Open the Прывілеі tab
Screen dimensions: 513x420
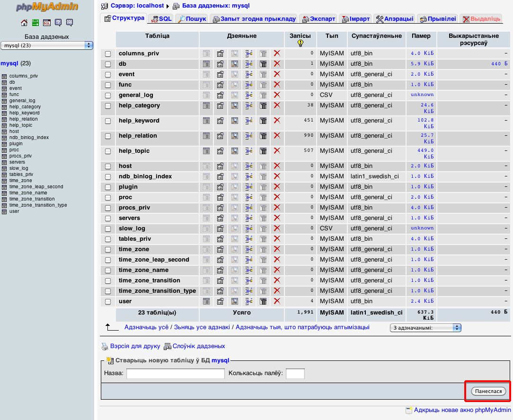point(438,19)
